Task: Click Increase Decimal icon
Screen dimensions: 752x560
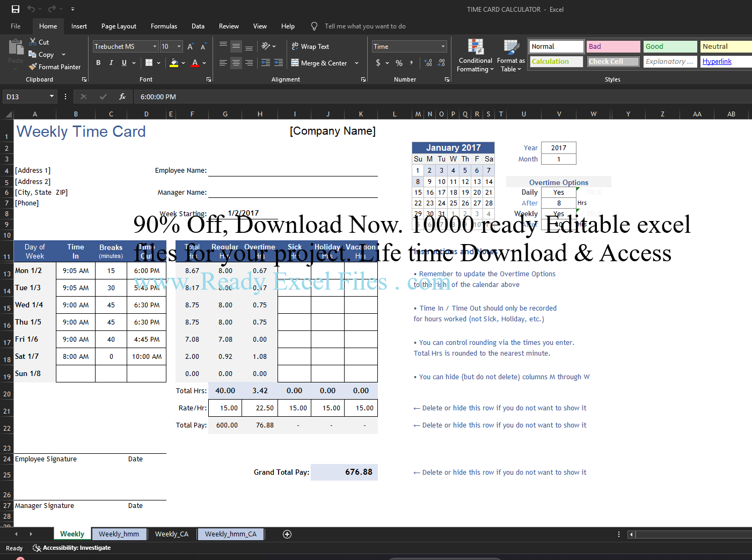Action: (428, 63)
